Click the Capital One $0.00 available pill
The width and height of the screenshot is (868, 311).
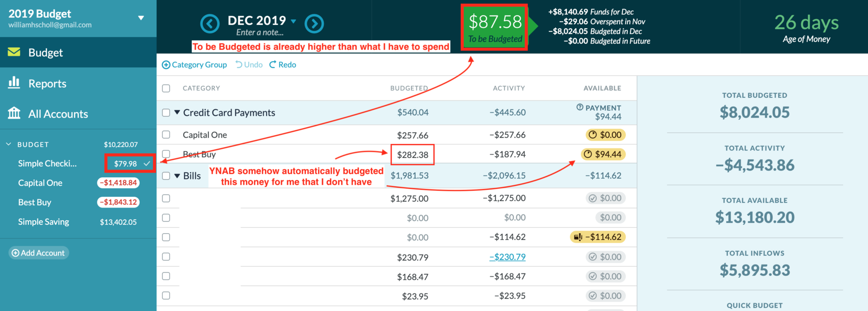click(605, 135)
